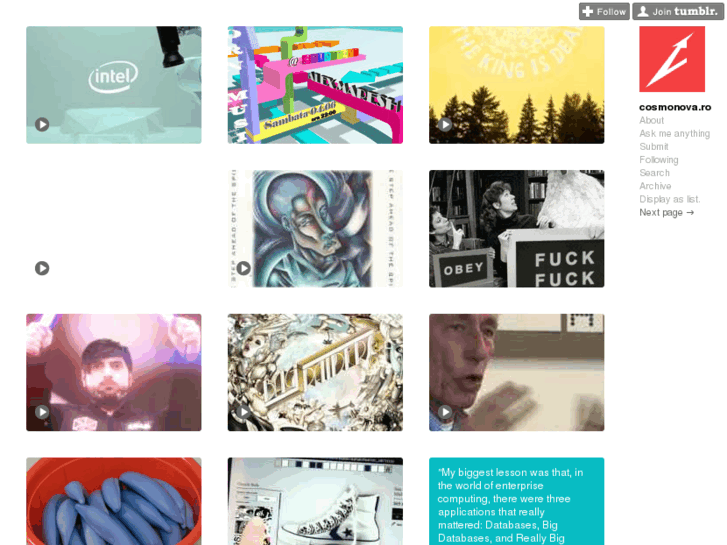The width and height of the screenshot is (727, 545).
Task: Play the King Is Dead video
Action: 445,124
